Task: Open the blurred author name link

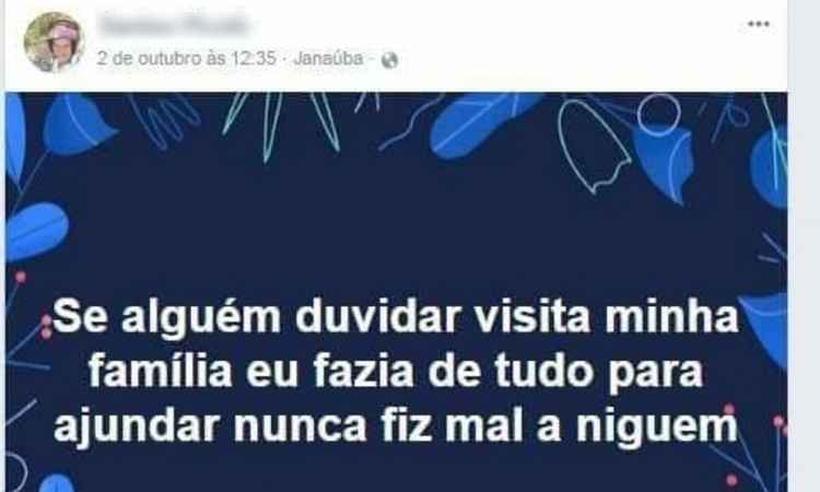Action: coord(174,24)
